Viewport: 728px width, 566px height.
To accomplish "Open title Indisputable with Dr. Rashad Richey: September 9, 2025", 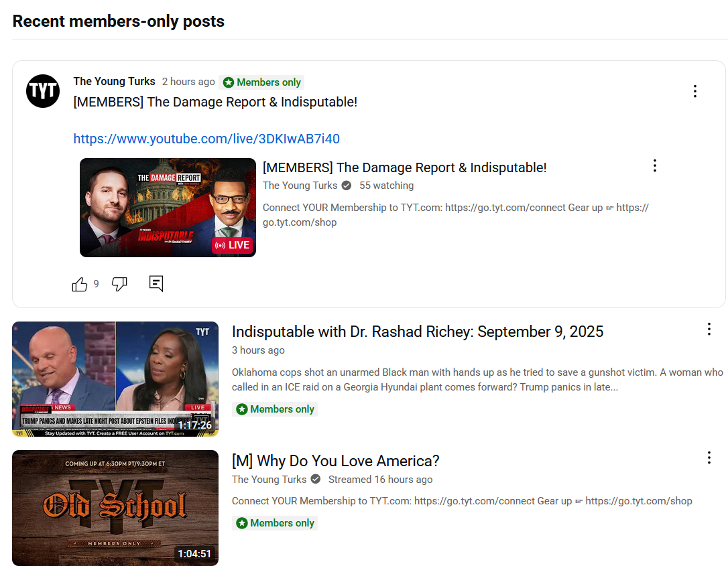I will (418, 332).
